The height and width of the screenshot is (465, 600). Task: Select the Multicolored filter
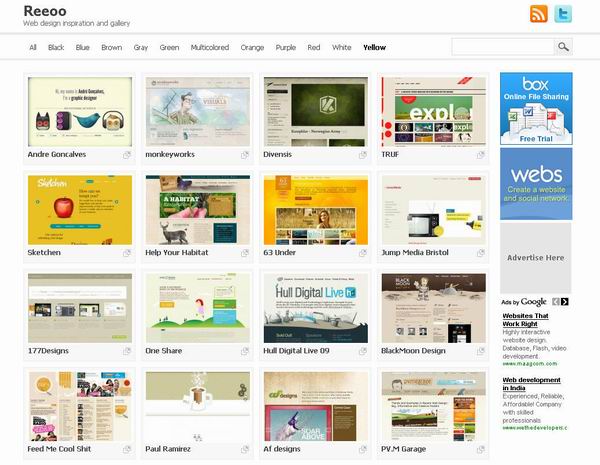pyautogui.click(x=209, y=47)
